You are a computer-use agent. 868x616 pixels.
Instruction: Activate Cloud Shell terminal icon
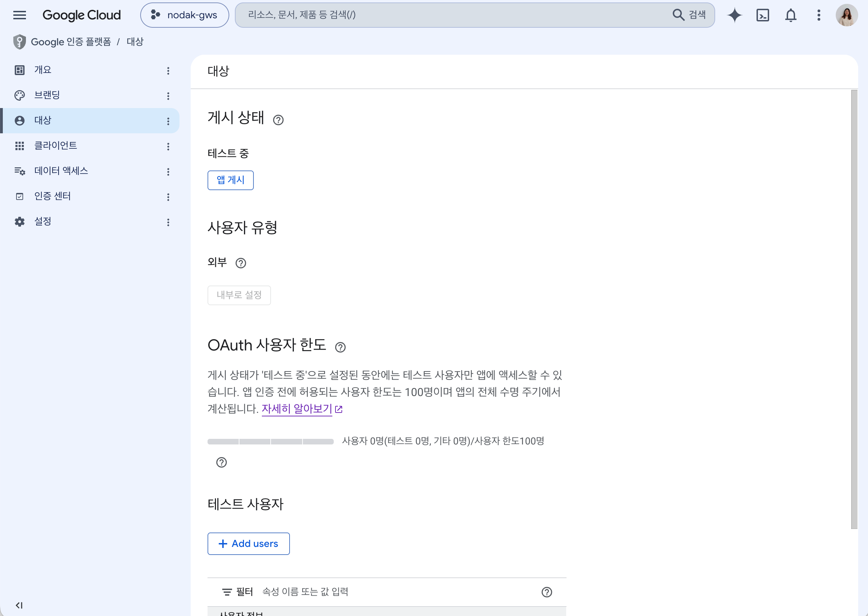click(762, 15)
